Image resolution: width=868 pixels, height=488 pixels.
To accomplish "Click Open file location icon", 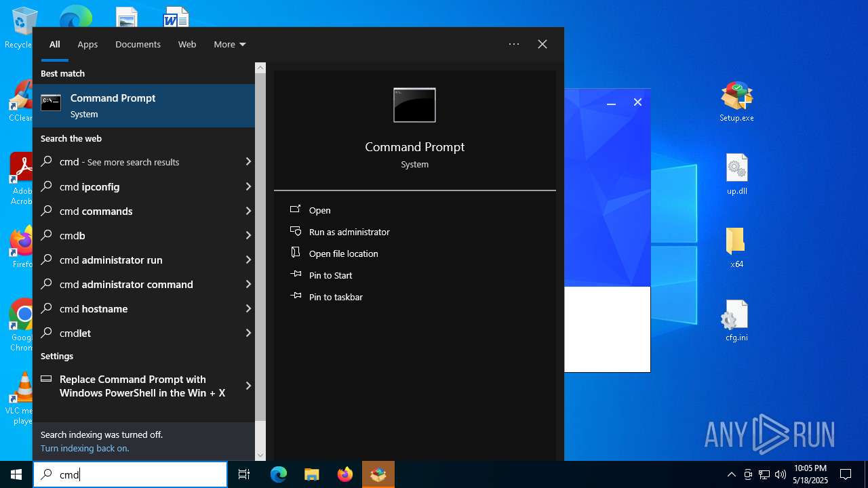I will tap(296, 253).
